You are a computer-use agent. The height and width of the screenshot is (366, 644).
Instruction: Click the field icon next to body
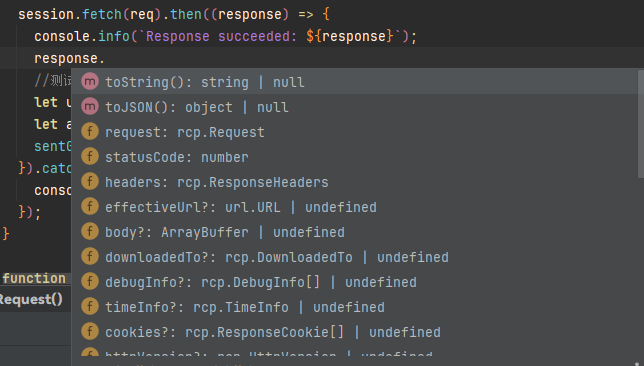[90, 231]
